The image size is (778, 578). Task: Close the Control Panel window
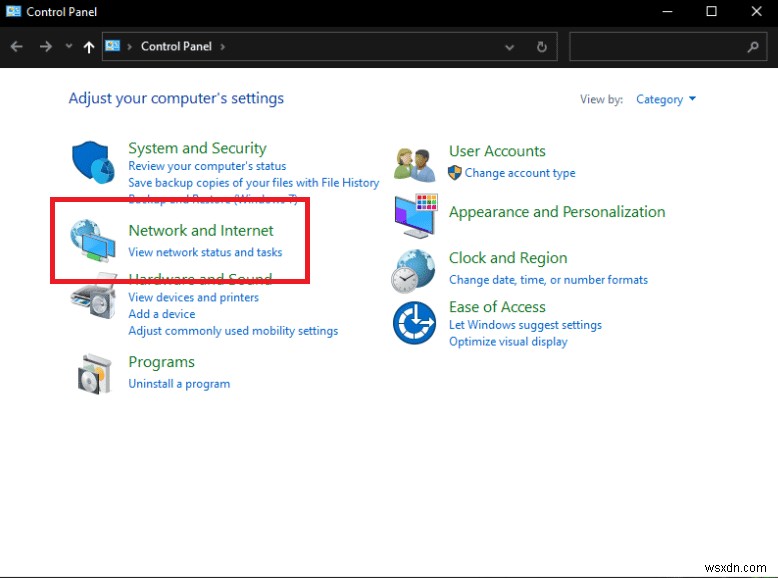[756, 11]
